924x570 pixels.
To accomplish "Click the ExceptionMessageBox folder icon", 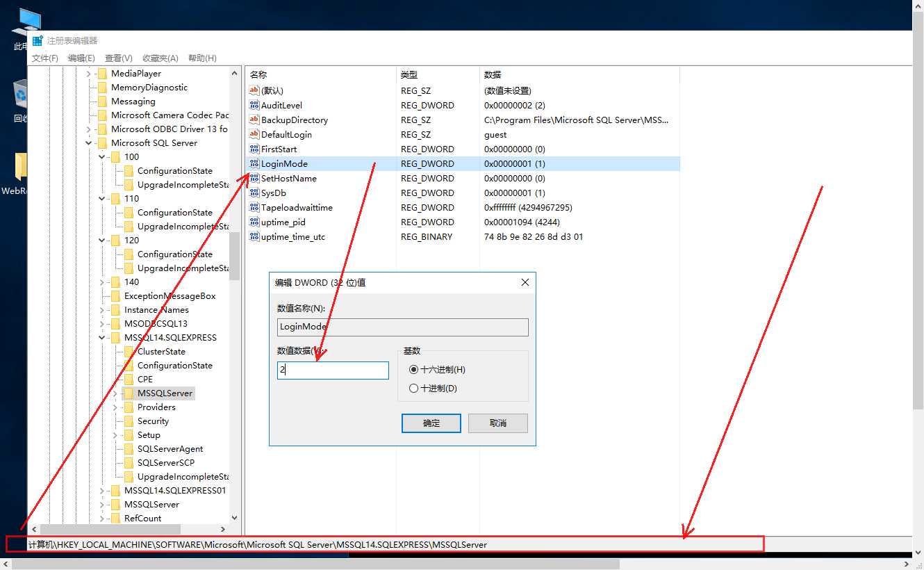I will click(x=115, y=295).
